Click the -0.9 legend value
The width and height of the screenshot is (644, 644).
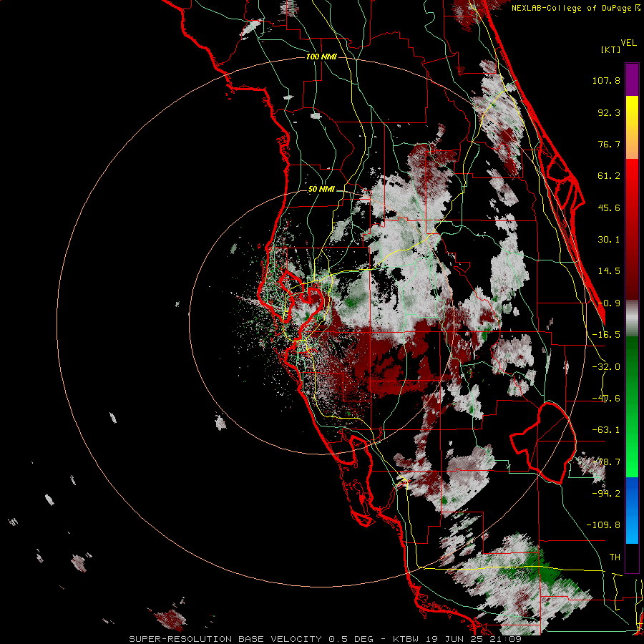tap(609, 303)
